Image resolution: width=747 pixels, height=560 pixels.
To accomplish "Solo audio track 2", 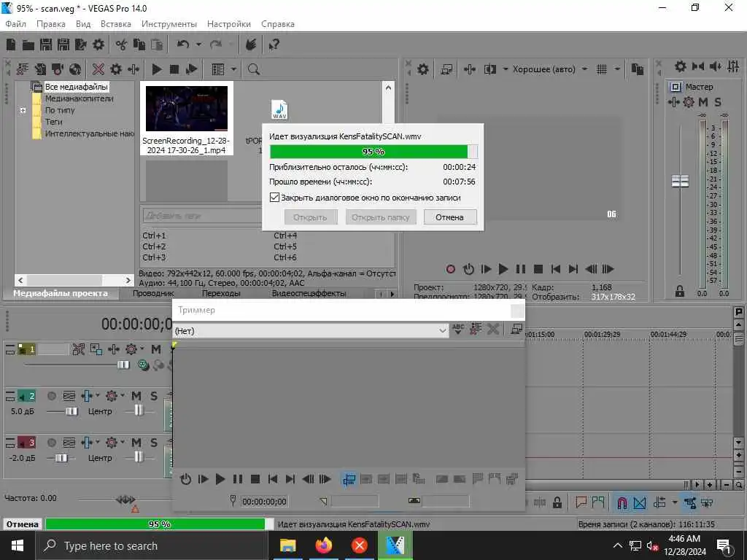I will click(154, 396).
